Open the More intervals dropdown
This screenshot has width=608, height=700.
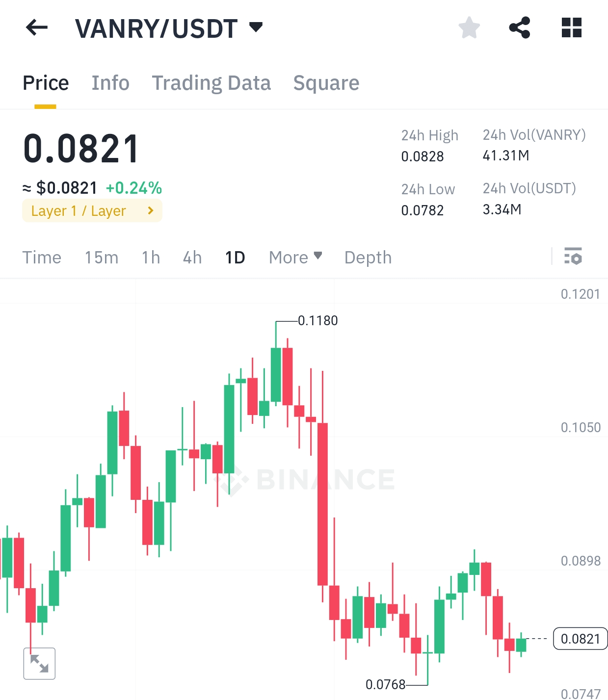click(x=295, y=257)
